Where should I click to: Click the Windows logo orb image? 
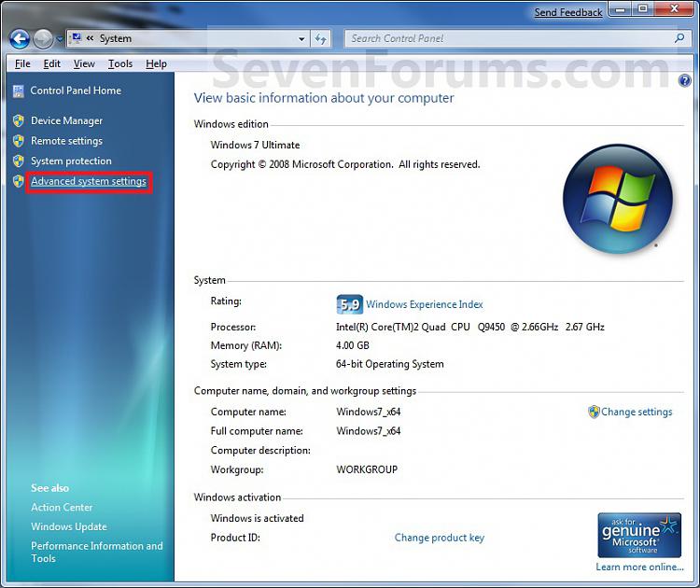618,199
